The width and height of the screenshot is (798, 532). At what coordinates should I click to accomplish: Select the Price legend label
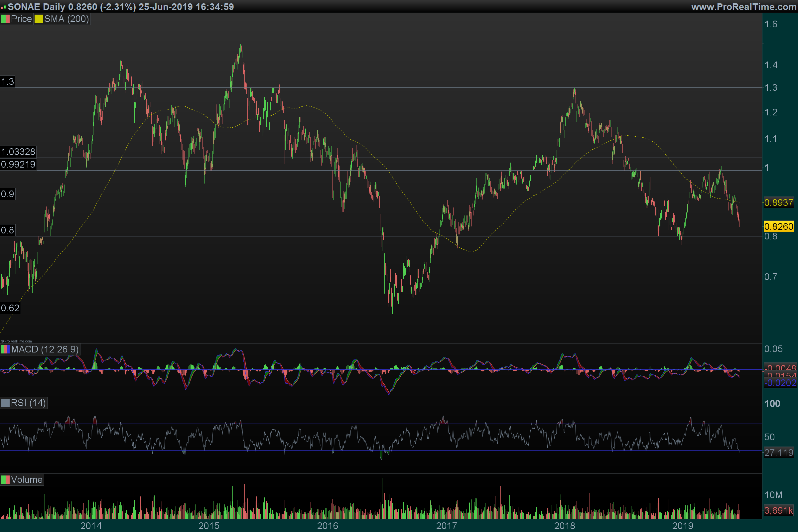point(21,19)
